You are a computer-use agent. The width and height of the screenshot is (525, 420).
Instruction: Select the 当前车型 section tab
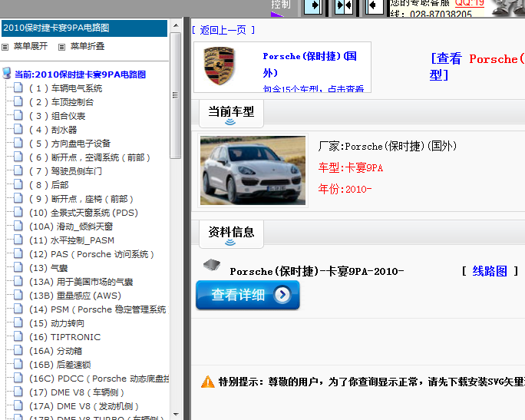[x=231, y=114]
